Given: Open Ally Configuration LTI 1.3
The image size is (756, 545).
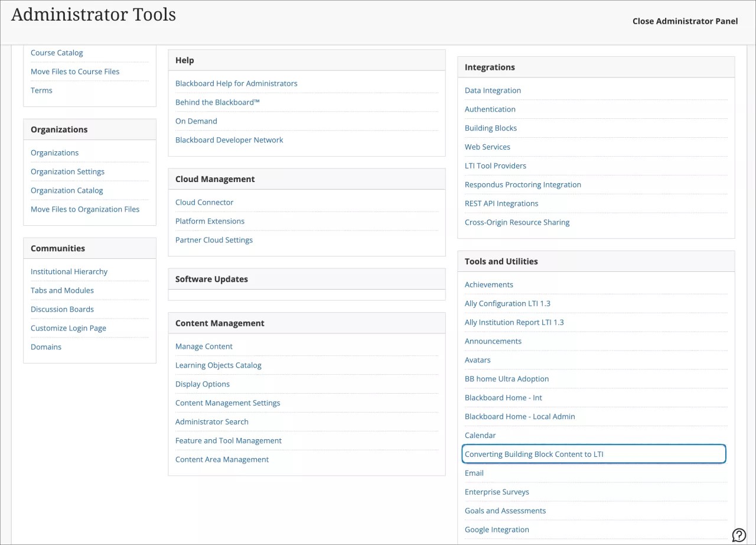Looking at the screenshot, I should click(507, 303).
